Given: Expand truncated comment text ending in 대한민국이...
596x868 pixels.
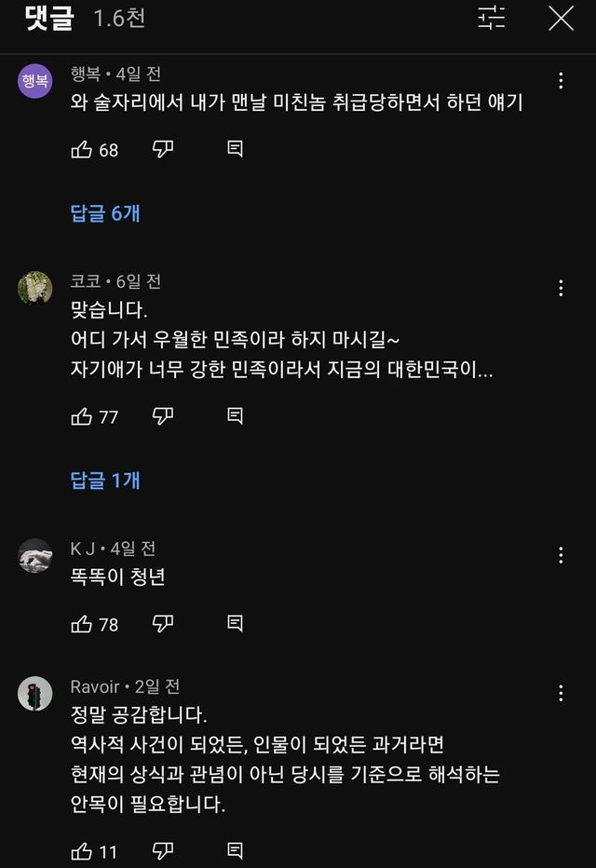Looking at the screenshot, I should [281, 369].
